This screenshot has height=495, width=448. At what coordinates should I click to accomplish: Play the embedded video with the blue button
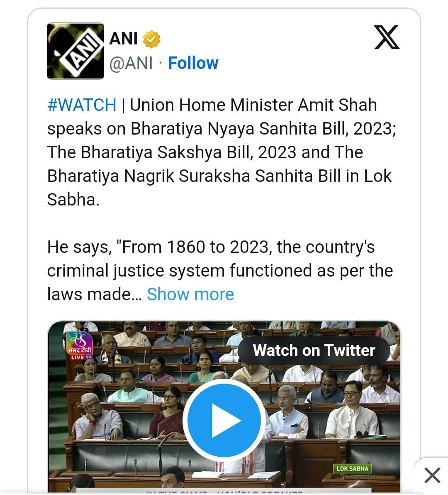(224, 420)
